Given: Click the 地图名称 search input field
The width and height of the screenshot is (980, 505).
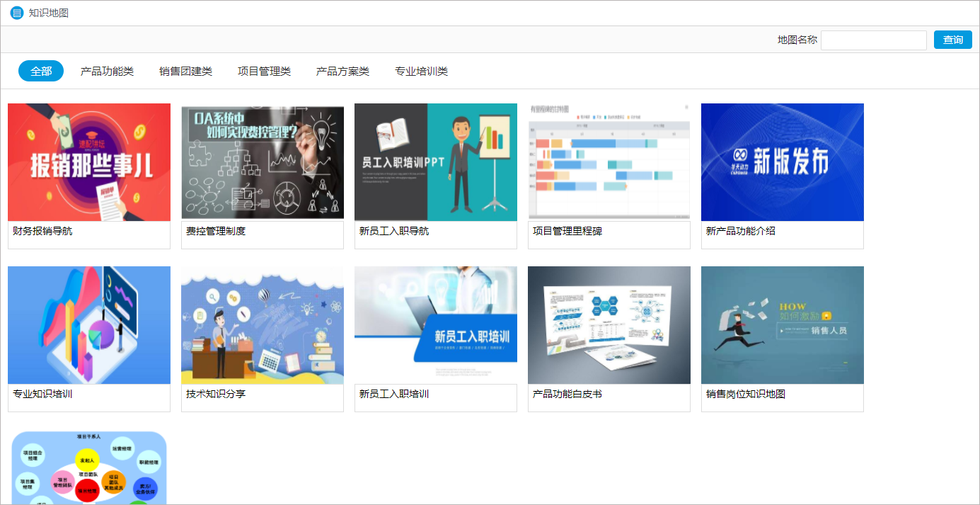Looking at the screenshot, I should point(873,40).
